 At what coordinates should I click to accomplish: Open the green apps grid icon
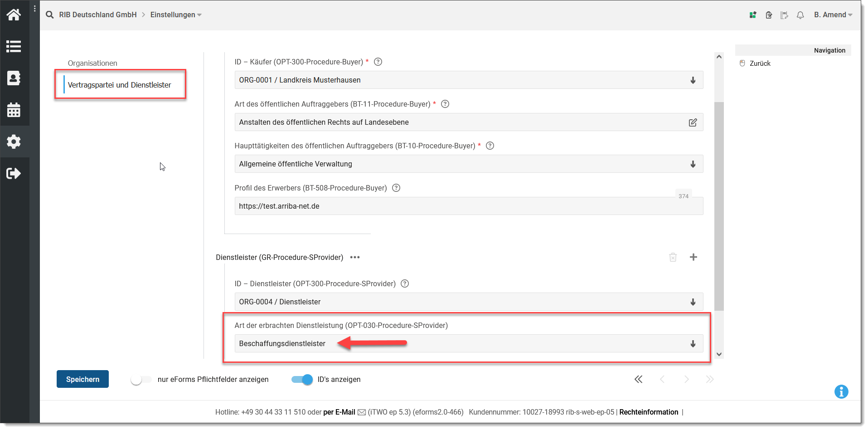[753, 15]
